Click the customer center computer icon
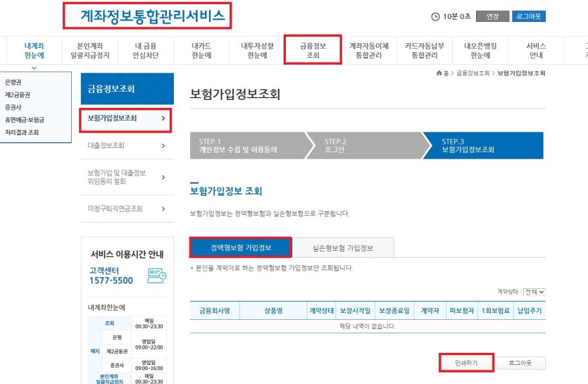 pos(157,275)
